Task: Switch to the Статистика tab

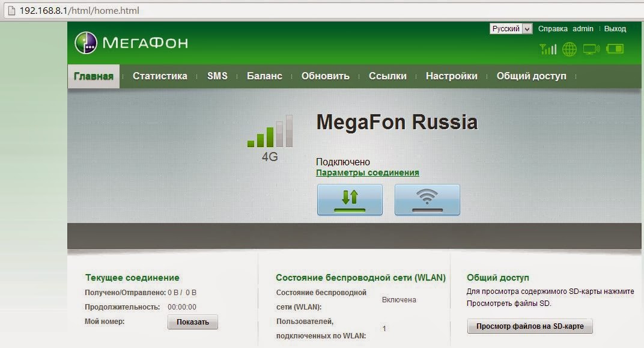Action: (x=160, y=76)
